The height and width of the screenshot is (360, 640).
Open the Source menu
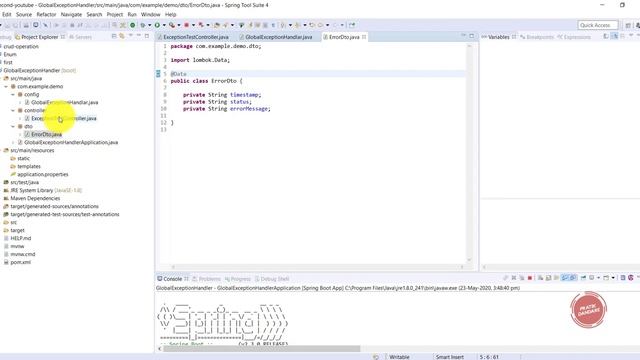click(24, 14)
